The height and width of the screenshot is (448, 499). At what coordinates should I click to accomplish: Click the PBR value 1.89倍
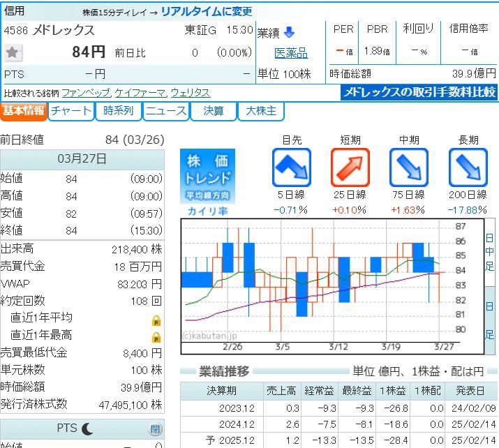coord(377,51)
